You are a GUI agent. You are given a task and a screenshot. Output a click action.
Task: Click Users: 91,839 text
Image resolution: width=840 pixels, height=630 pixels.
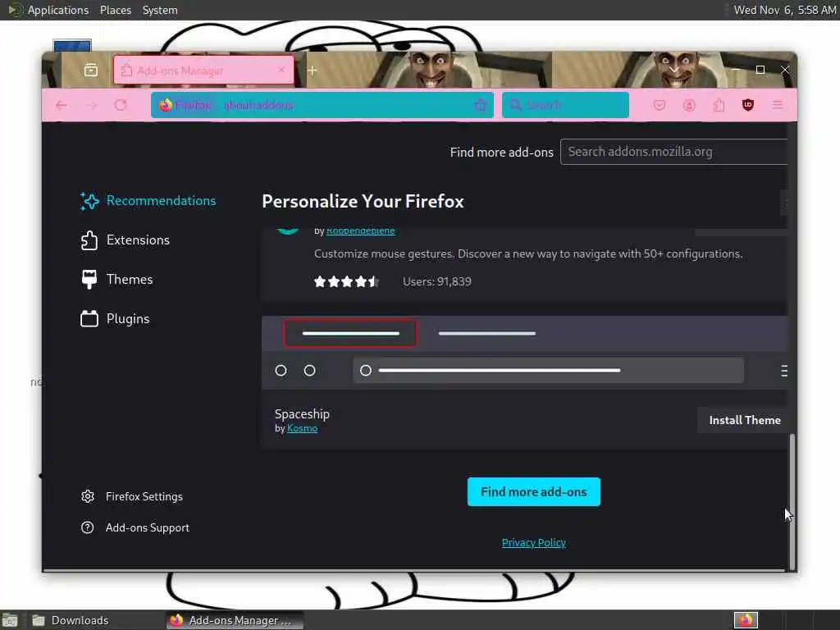[437, 282]
